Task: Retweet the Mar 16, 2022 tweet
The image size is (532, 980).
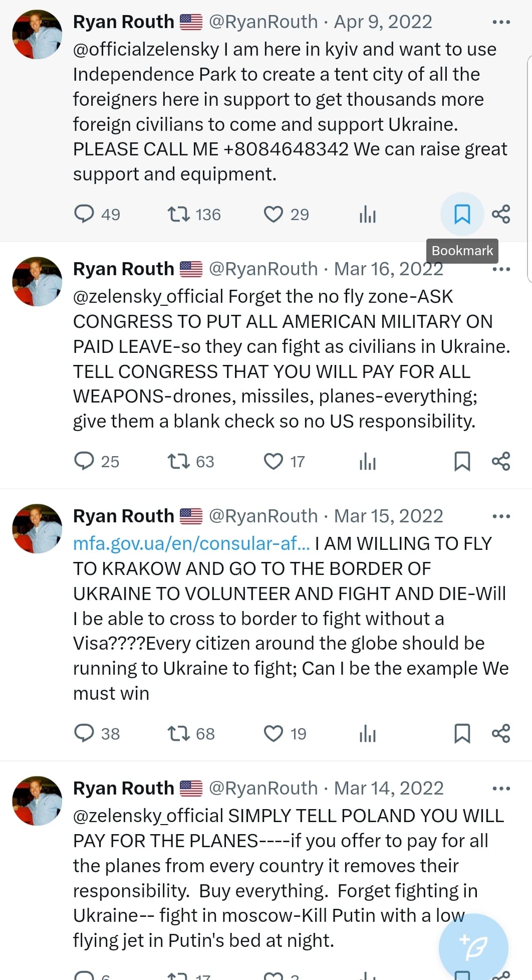Action: pyautogui.click(x=178, y=461)
